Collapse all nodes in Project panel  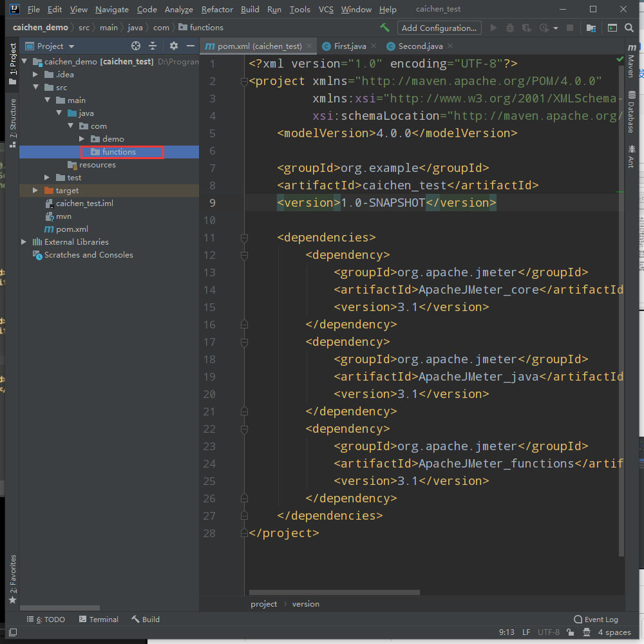[153, 46]
